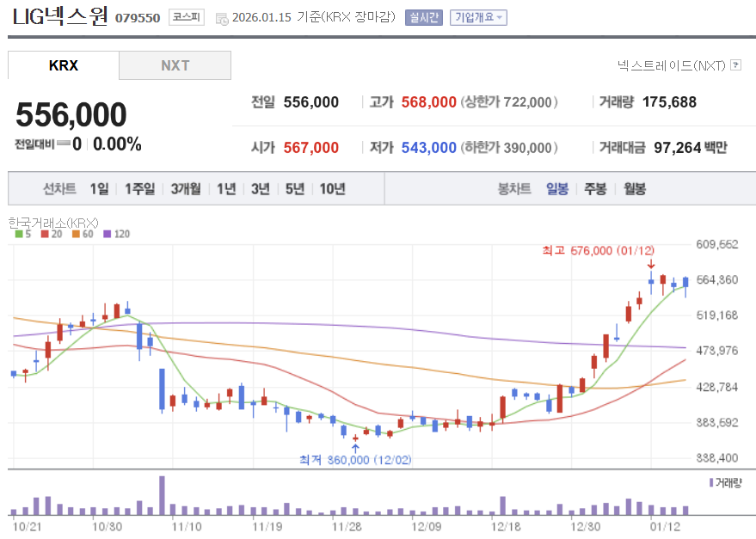Click the 한국거래소(KRX) chart label
This screenshot has height=539, width=756.
[53, 223]
